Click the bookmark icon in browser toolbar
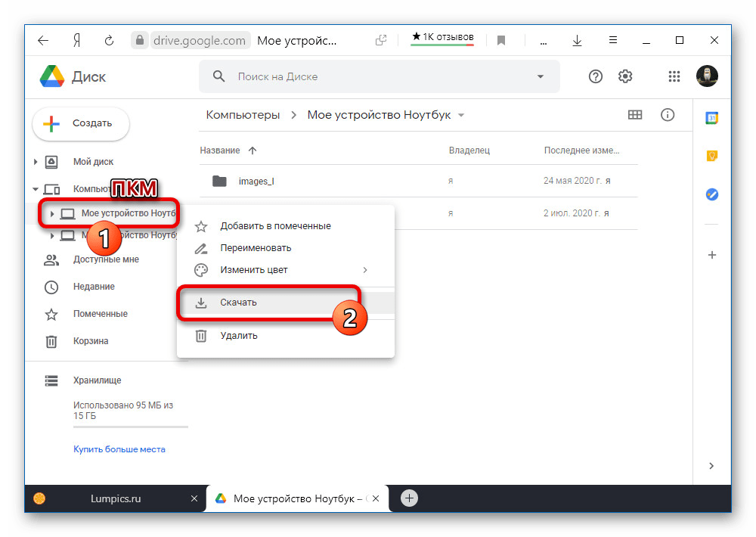Viewport: 756px width, 537px height. click(501, 41)
